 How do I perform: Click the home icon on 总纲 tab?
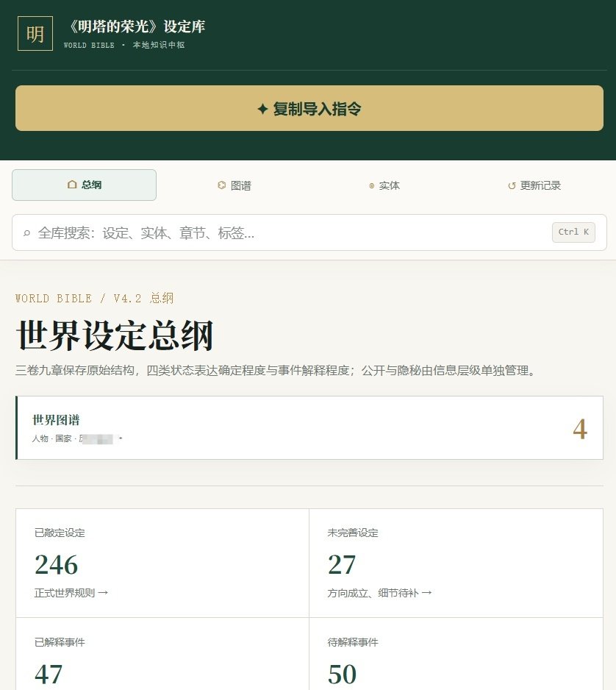(x=72, y=185)
